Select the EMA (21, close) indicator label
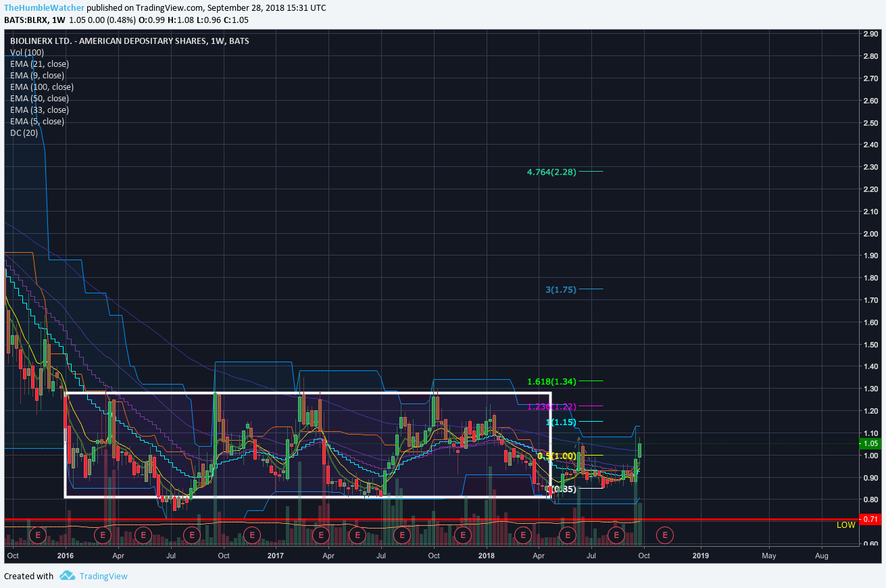This screenshot has height=588, width=886. tap(39, 64)
